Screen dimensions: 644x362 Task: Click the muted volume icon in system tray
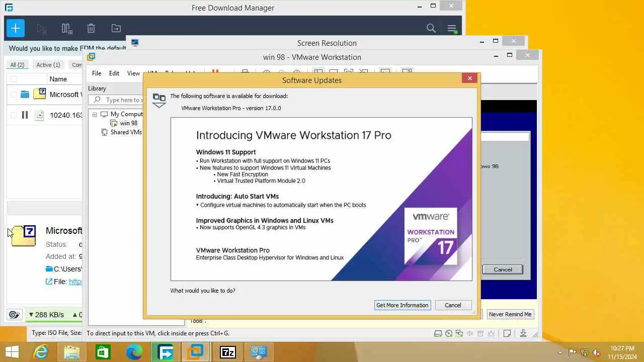click(597, 352)
